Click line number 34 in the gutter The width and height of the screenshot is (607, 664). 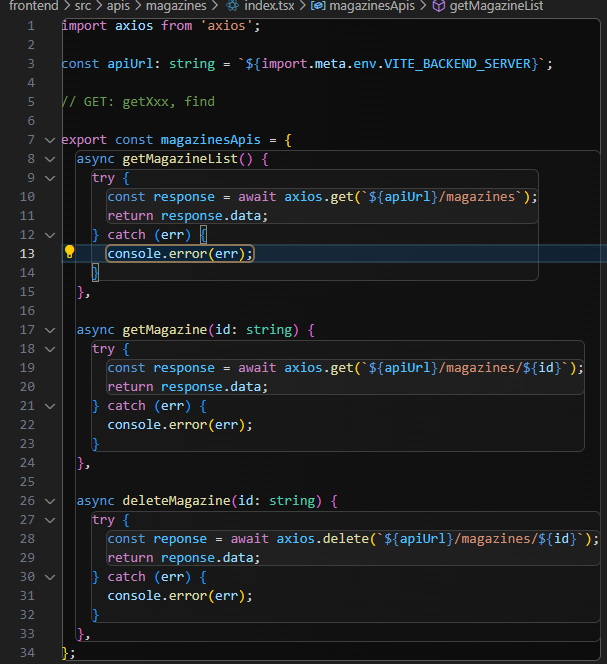[x=27, y=653]
